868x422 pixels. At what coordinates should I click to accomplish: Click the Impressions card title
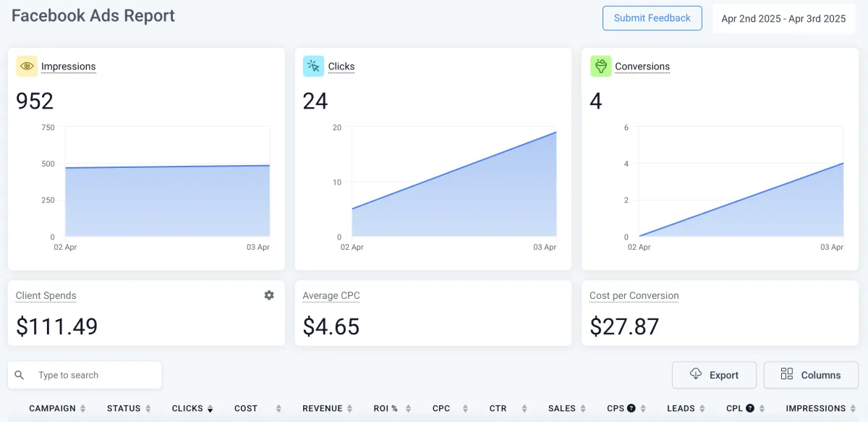click(x=68, y=67)
